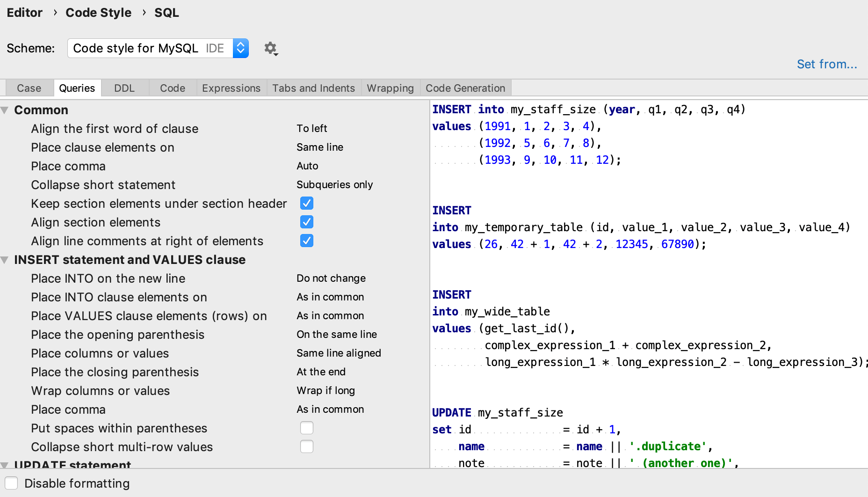Change 'As in common' for Place VALUES clause rows
Image resolution: width=868 pixels, height=497 pixels.
[330, 315]
